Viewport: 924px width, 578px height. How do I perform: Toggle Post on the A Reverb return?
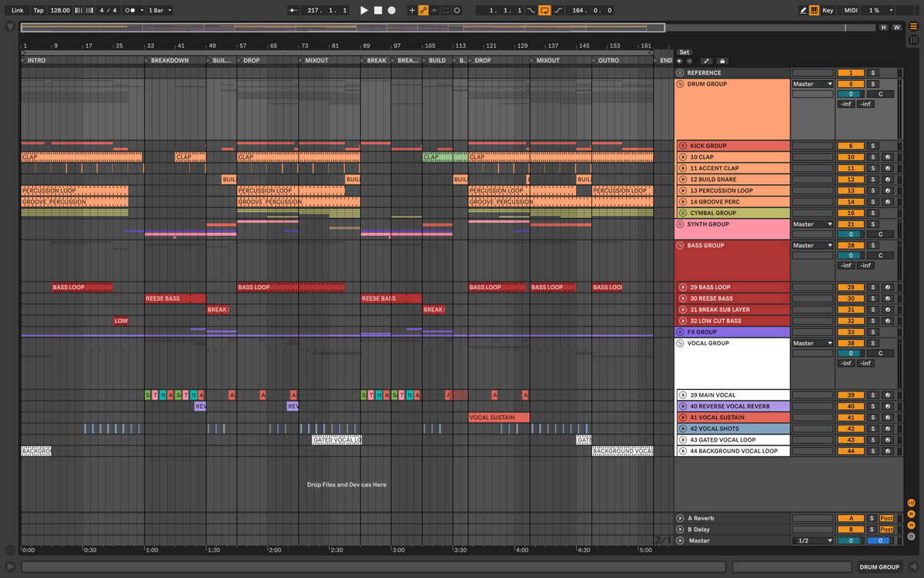(886, 519)
